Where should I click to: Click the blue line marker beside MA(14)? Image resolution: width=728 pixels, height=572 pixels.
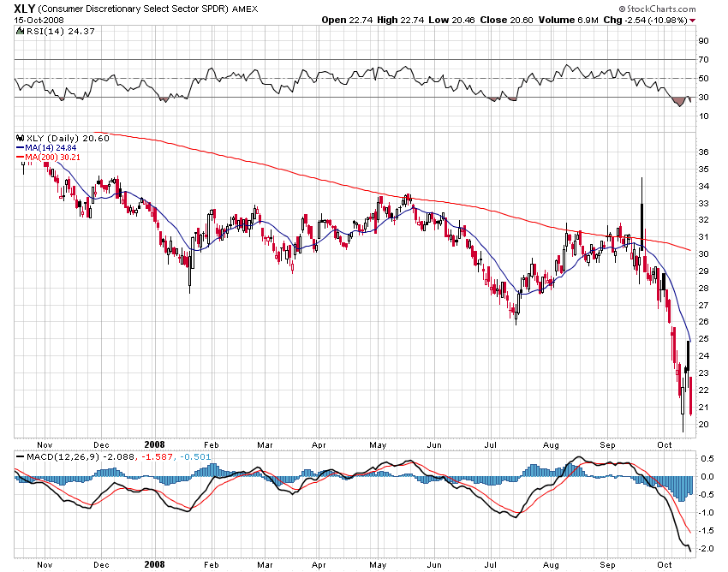20,147
